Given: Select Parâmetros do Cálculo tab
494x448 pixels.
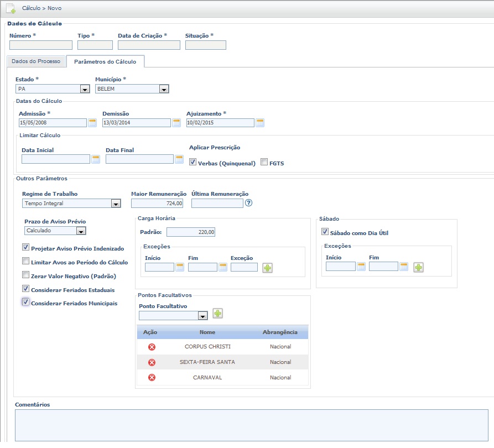Looking at the screenshot, I should 105,61.
